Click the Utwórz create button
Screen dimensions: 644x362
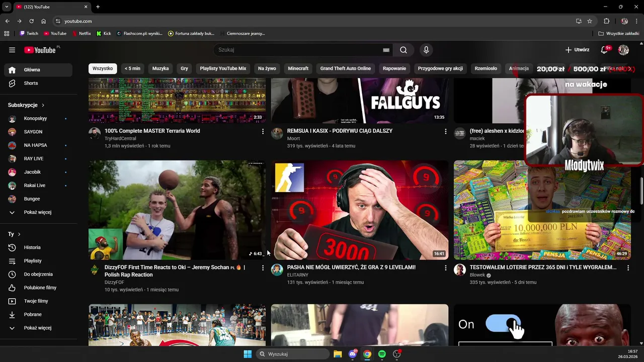pos(577,50)
